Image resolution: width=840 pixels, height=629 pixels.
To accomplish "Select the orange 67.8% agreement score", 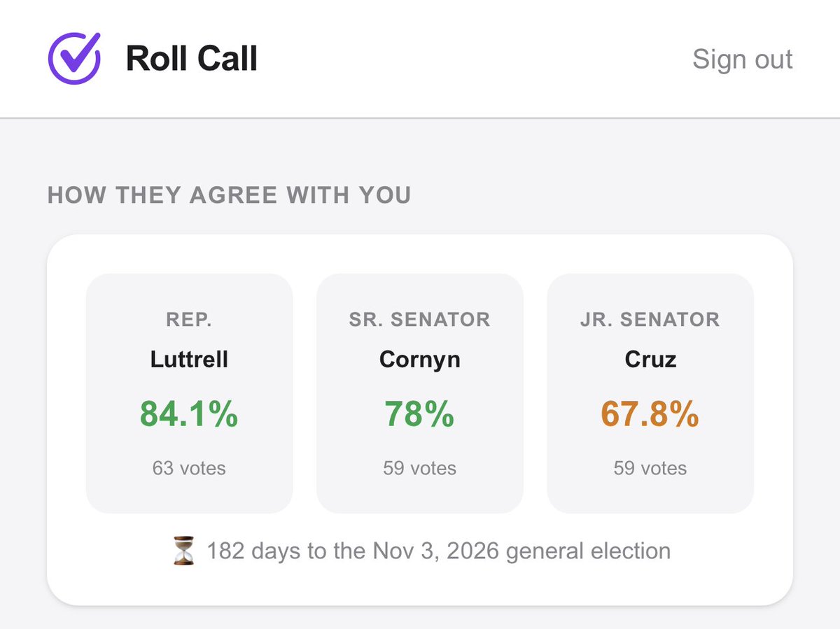I will pyautogui.click(x=650, y=414).
